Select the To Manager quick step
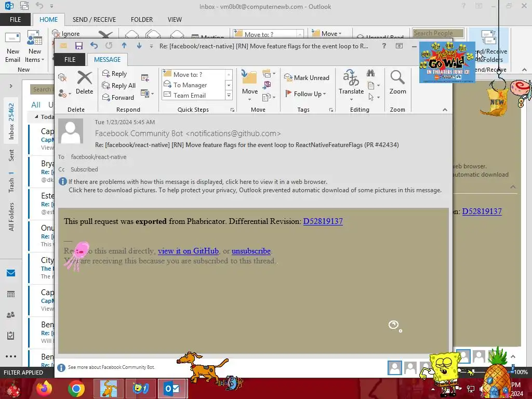The width and height of the screenshot is (532, 399). point(193,85)
